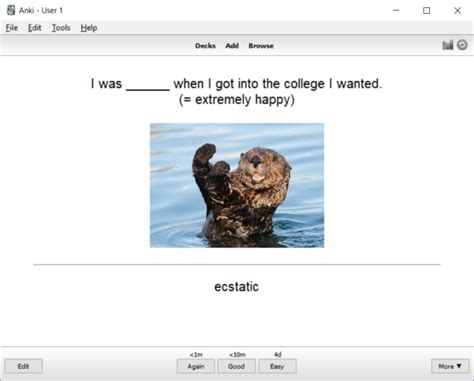
Task: Click the Sync circular icon
Action: [462, 45]
